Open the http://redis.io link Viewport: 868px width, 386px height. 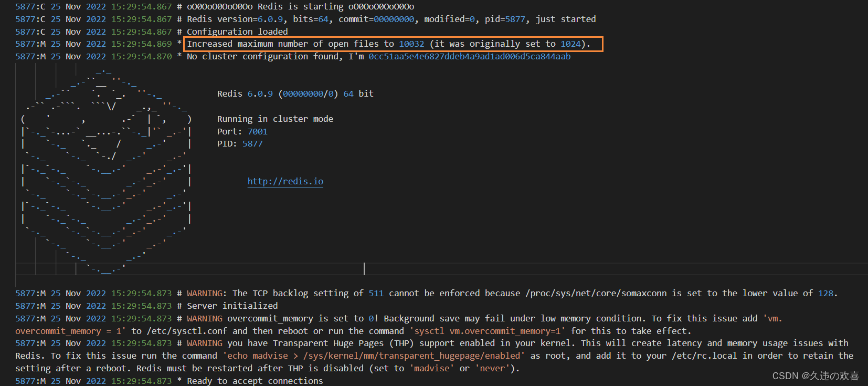tap(285, 181)
